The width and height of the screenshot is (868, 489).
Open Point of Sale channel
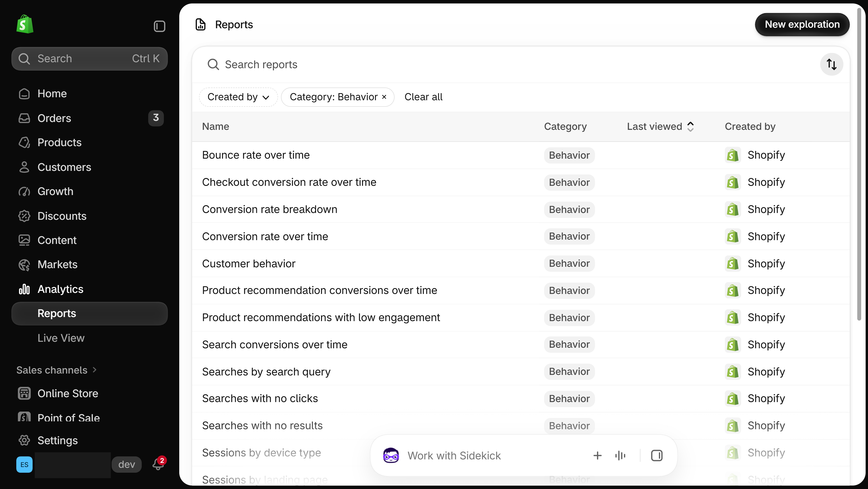tap(89, 417)
